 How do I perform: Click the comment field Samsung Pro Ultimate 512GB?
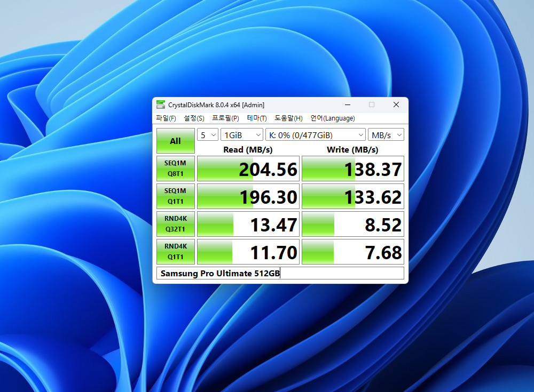click(280, 273)
